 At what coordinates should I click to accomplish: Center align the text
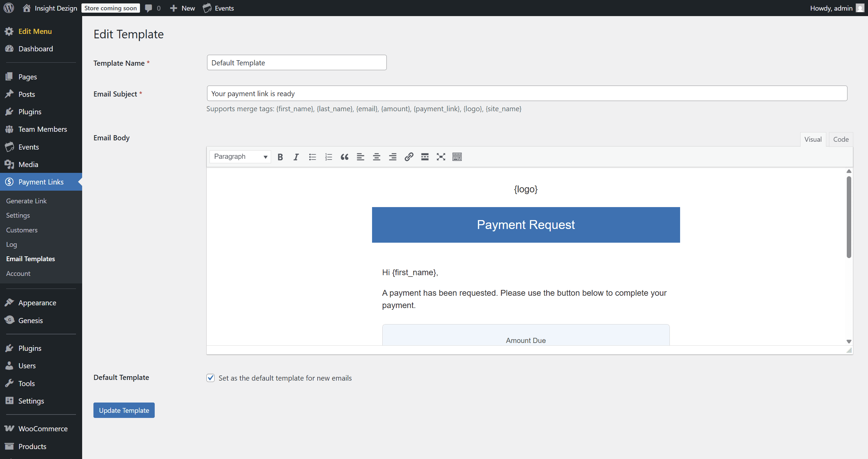376,157
